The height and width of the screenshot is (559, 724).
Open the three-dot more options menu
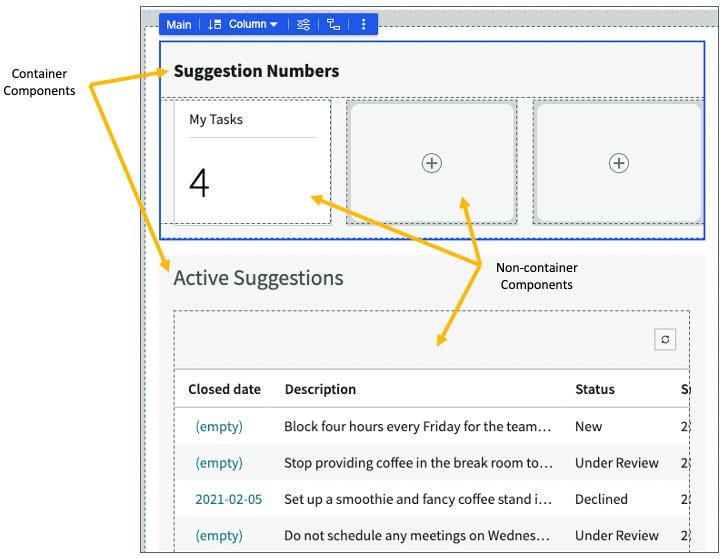[363, 24]
